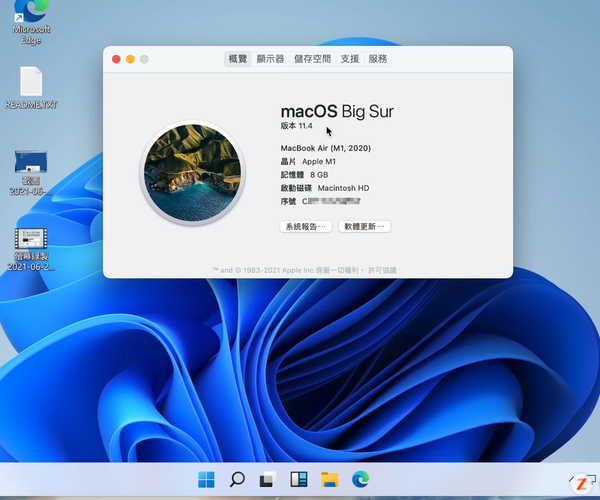The height and width of the screenshot is (500, 600).
Task: Open Microsoft Edge desktop shortcut
Action: click(31, 21)
